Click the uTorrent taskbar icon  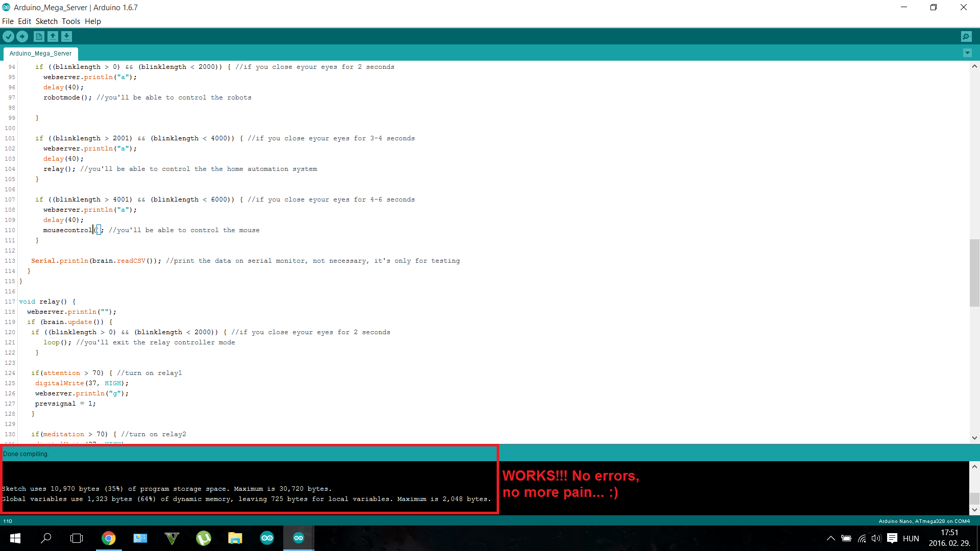203,538
